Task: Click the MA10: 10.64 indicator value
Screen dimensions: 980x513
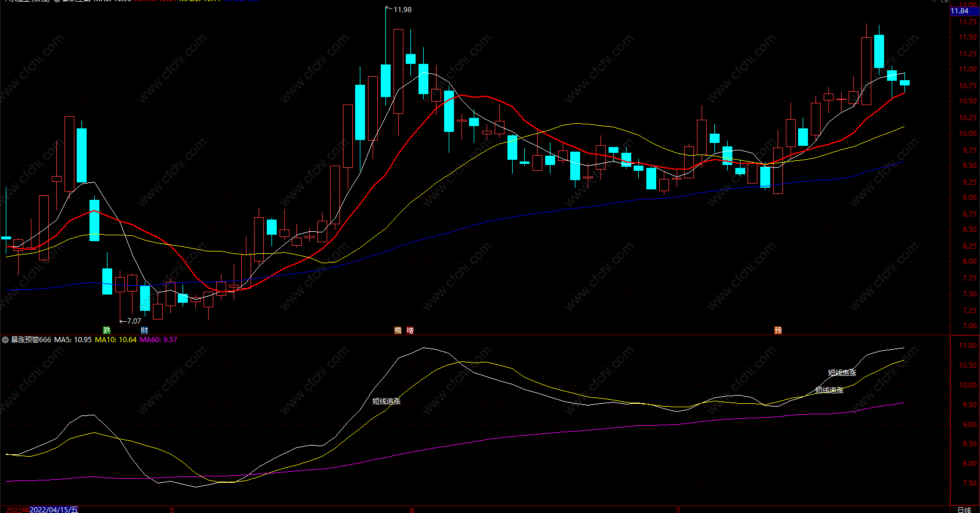Action: click(x=116, y=340)
